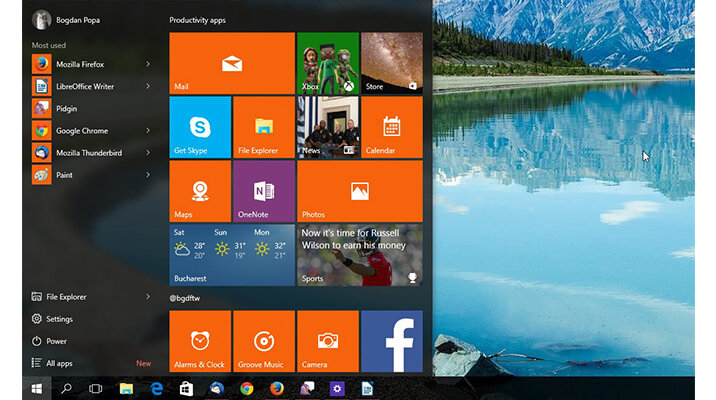Open the Settings gear taskbar icon
Screen dimensions: 716x400
(x=337, y=389)
